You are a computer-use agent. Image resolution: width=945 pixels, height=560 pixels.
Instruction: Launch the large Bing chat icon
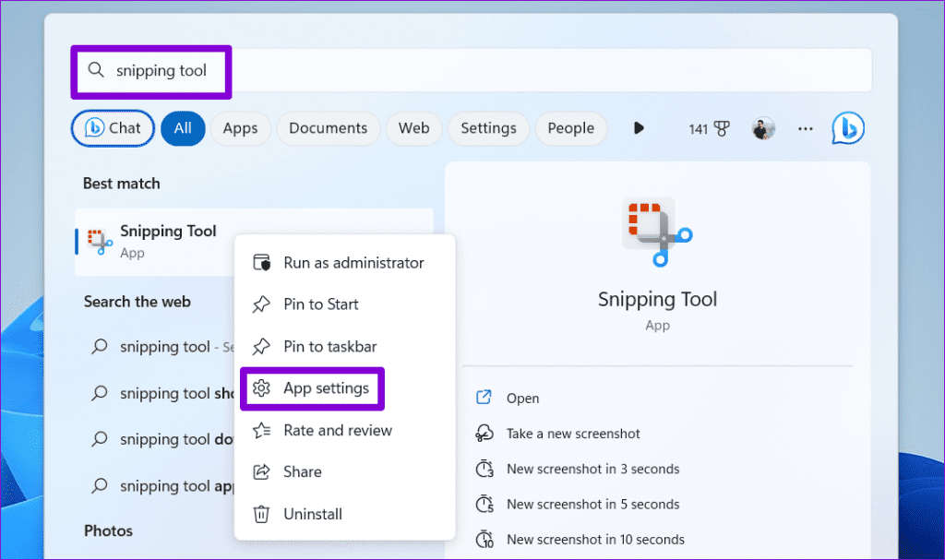pyautogui.click(x=848, y=128)
